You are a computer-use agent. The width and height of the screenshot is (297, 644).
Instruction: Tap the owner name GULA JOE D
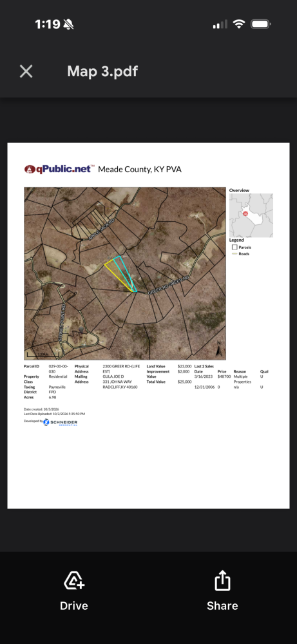pos(113,376)
